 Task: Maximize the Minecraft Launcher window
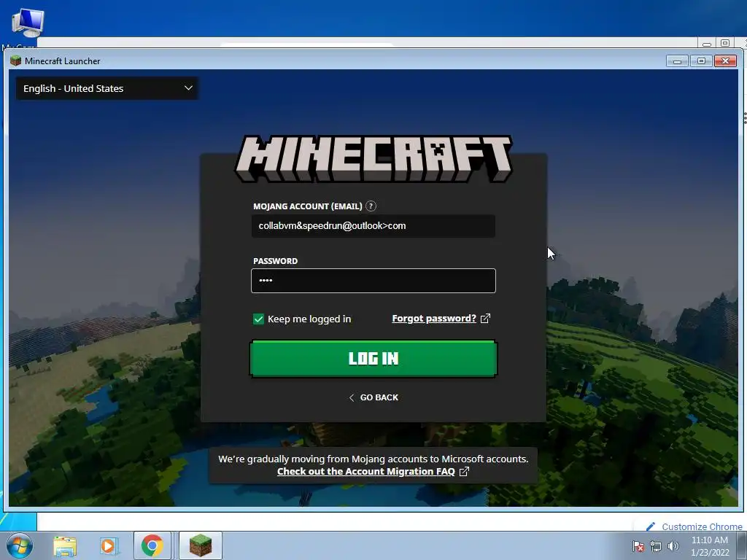pos(701,61)
